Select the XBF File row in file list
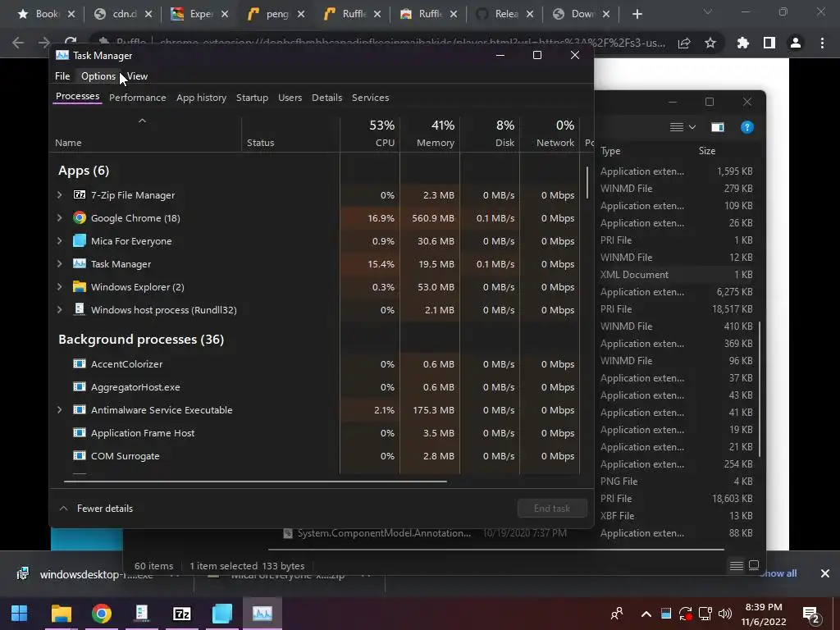This screenshot has width=840, height=630. pos(677,515)
